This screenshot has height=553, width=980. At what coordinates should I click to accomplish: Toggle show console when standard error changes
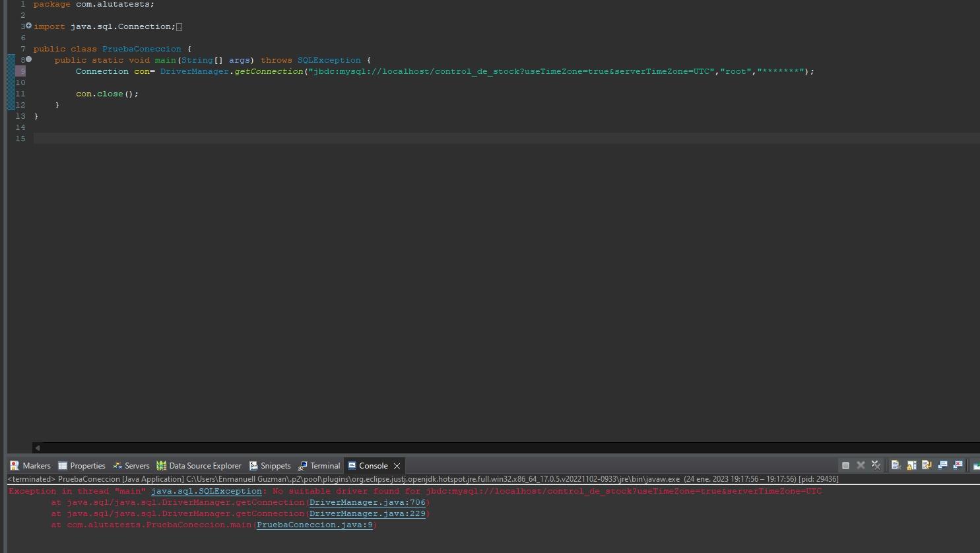958,465
